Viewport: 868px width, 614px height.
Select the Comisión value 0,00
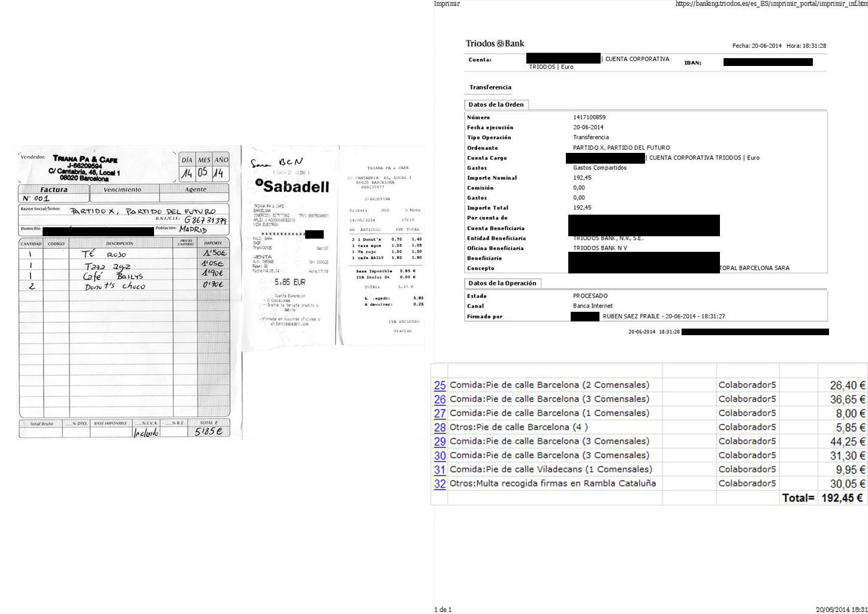click(x=579, y=188)
